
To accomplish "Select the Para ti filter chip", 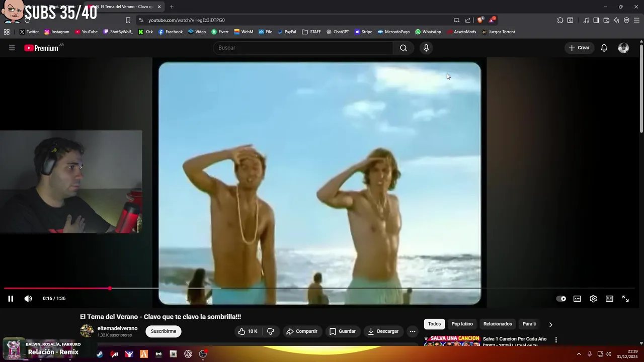I will 529,324.
